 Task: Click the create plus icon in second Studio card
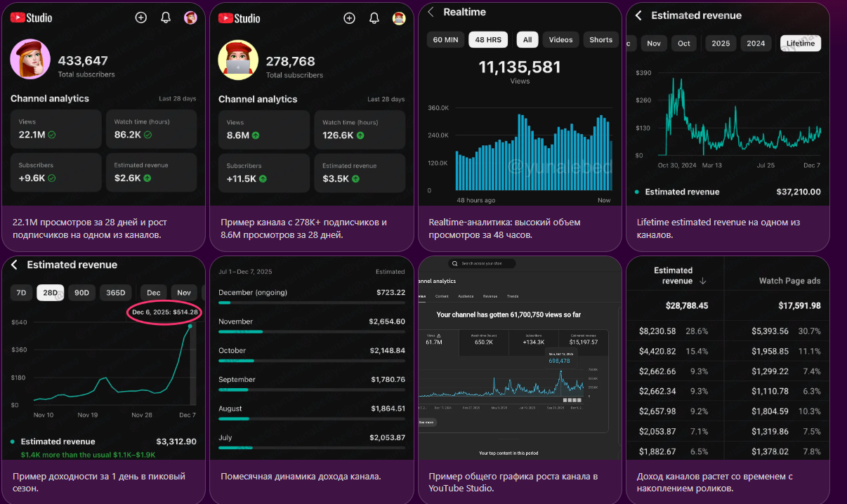click(349, 18)
